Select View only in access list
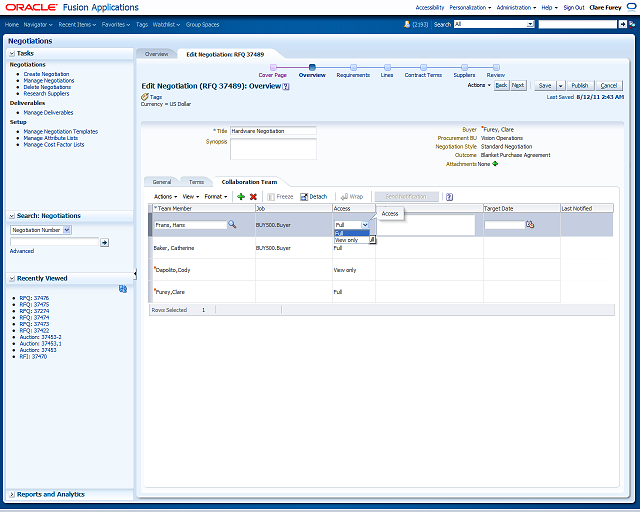 (351, 240)
